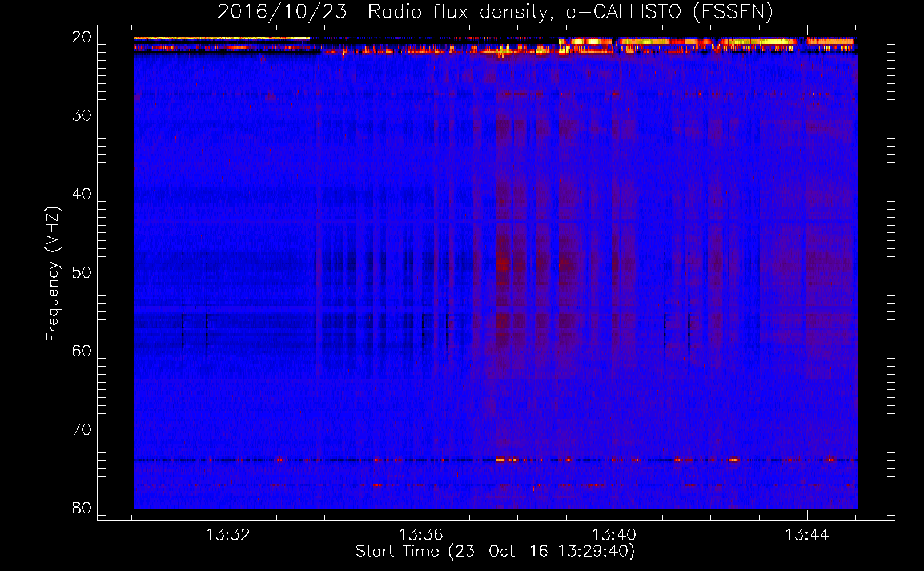Image resolution: width=924 pixels, height=571 pixels.
Task: Select the 'Frequency (MHZ)' y-axis label
Action: click(x=53, y=274)
